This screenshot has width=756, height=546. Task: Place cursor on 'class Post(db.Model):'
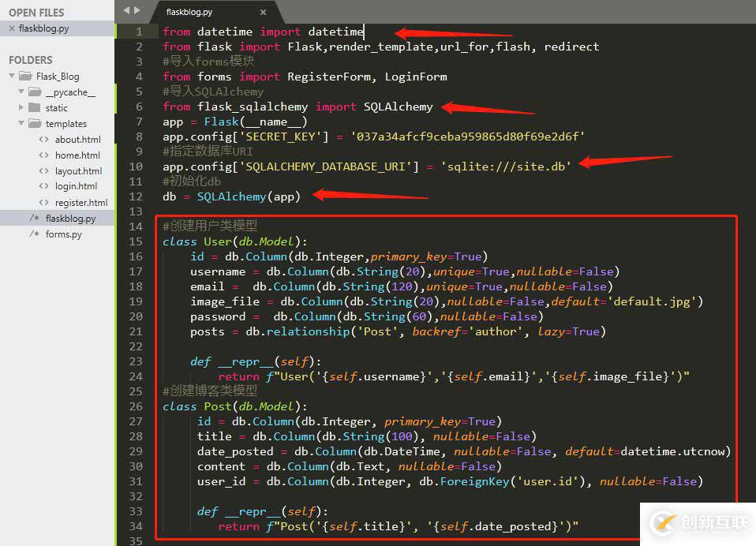[235, 406]
